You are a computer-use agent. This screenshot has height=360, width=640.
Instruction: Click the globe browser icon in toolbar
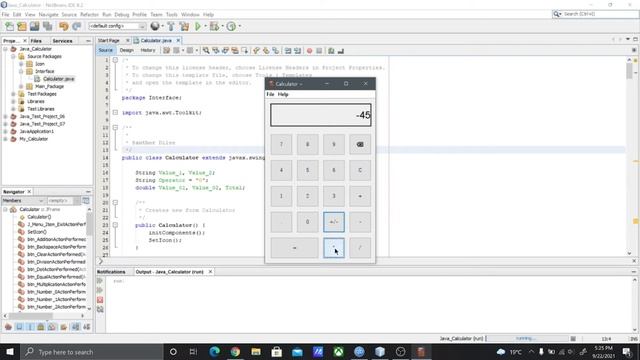pyautogui.click(x=155, y=27)
